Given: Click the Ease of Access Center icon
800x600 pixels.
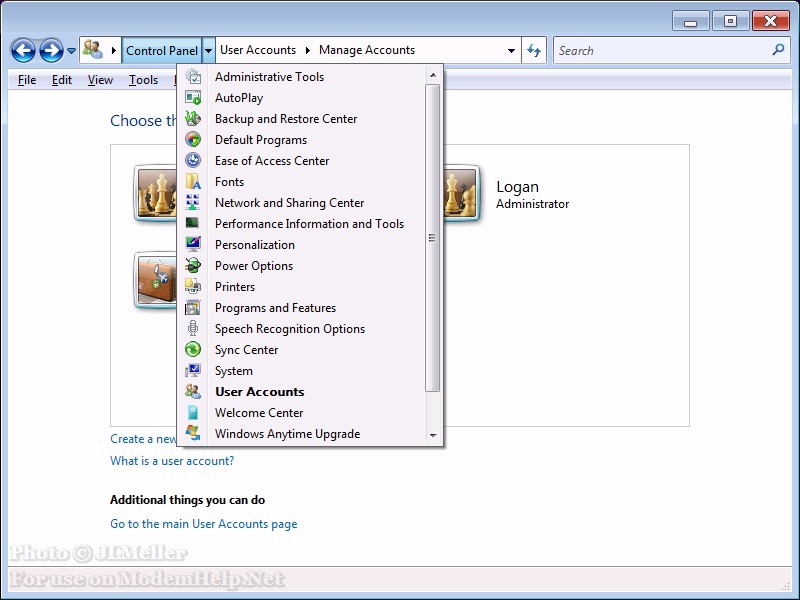Looking at the screenshot, I should (193, 160).
